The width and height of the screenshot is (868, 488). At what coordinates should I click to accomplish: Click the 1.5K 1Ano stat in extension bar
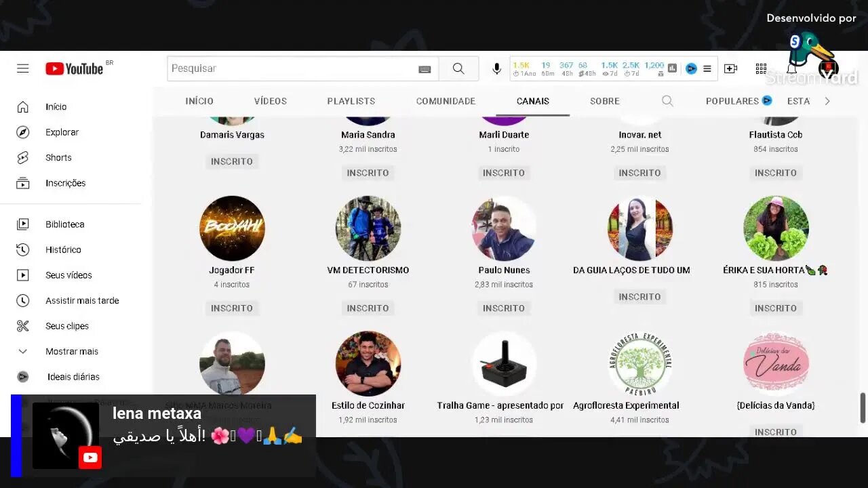[524, 68]
